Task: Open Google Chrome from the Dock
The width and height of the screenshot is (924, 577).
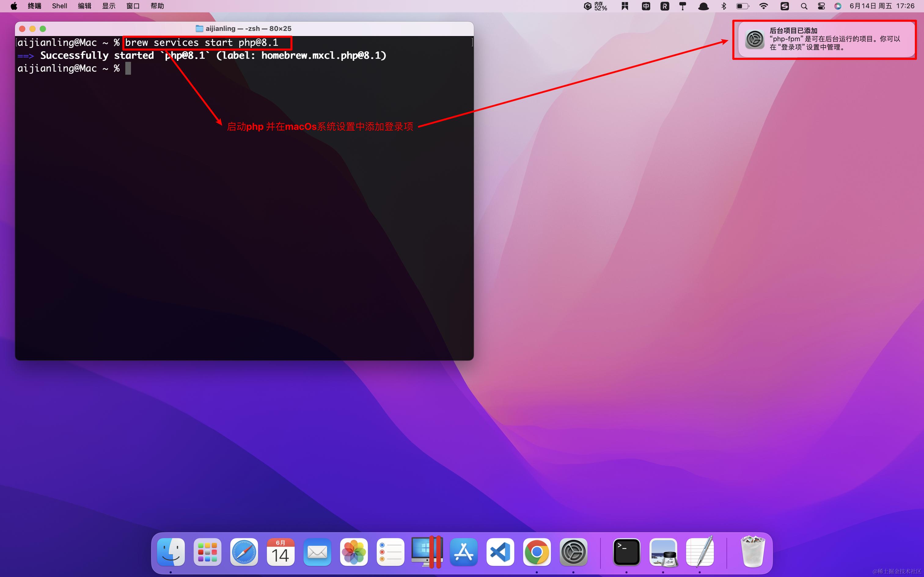Action: point(537,552)
